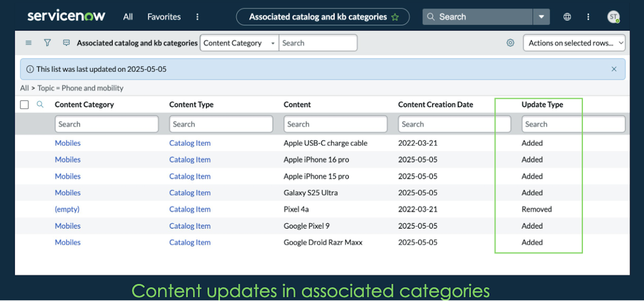
Task: Open Catalog Item link in Pixel 4a row
Action: click(x=190, y=209)
